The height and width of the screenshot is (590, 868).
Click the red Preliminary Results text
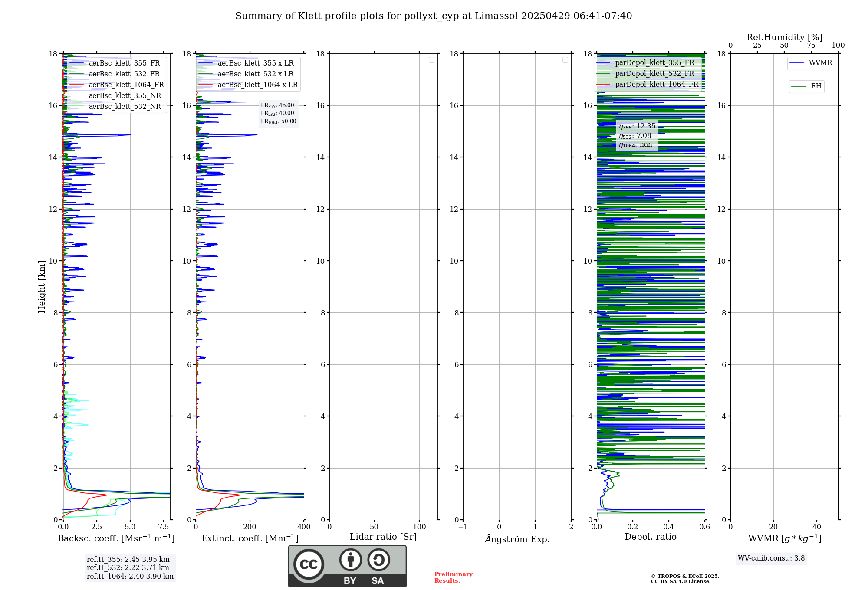tap(454, 577)
